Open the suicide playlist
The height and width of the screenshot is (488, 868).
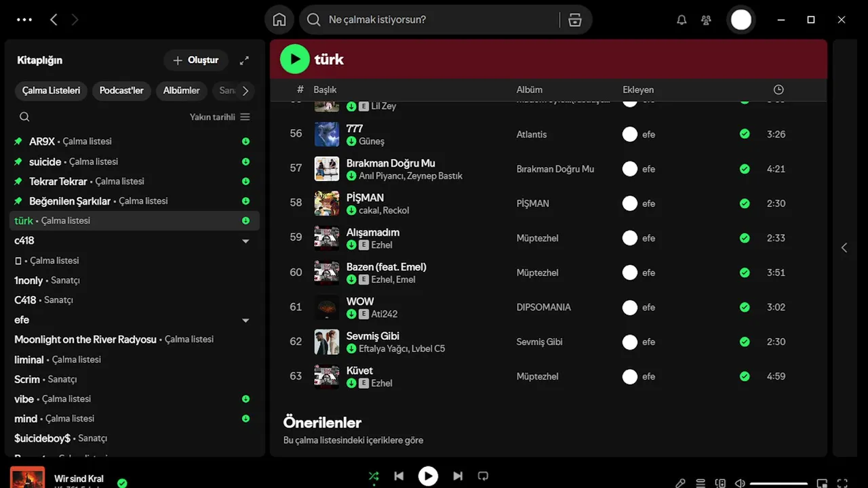pos(134,161)
